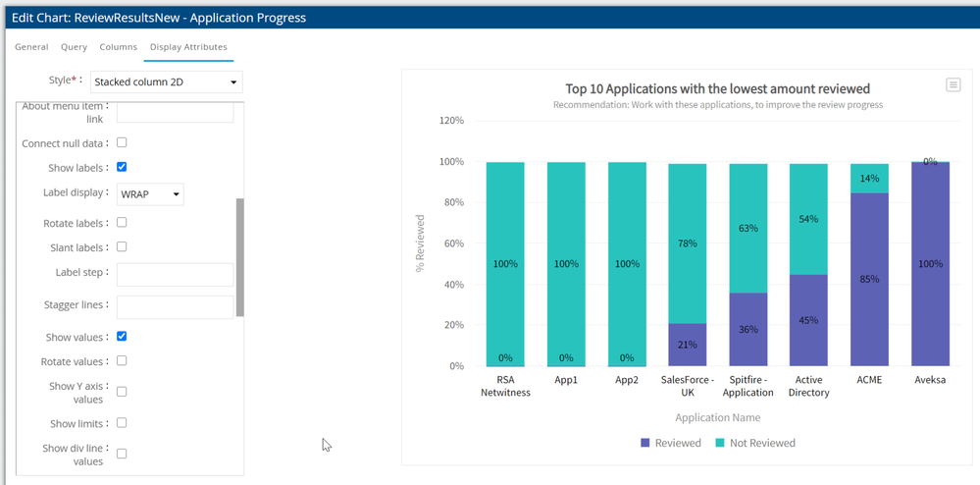
Task: Click the Reviewed legend color swatch
Action: point(645,443)
